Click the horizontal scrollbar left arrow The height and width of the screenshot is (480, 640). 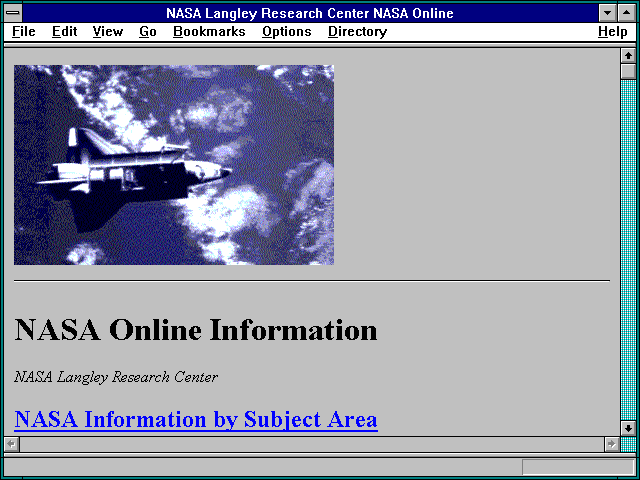tap(11, 444)
